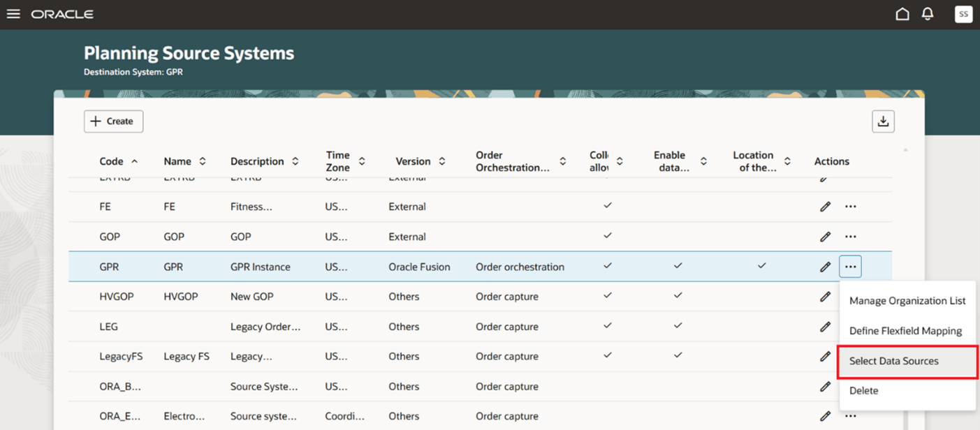Viewport: 980px width, 430px height.
Task: Open the ellipsis actions menu for FE row
Action: click(x=850, y=206)
